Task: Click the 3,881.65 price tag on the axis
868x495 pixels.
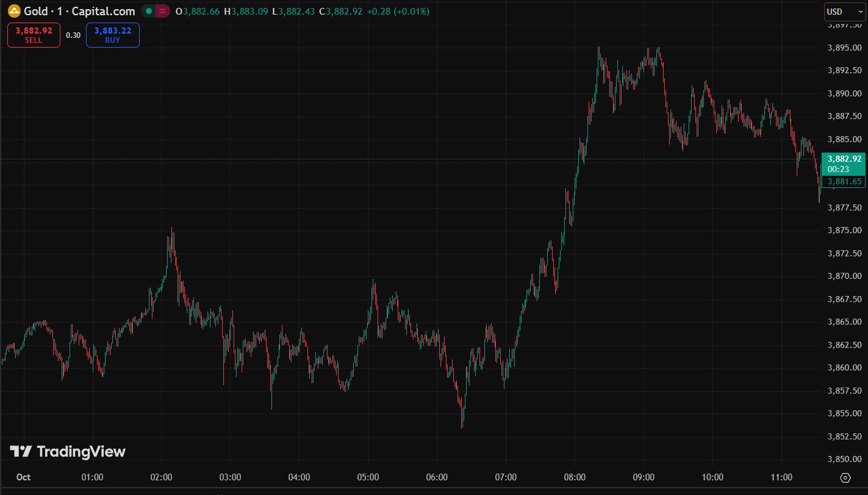Action: pos(844,181)
